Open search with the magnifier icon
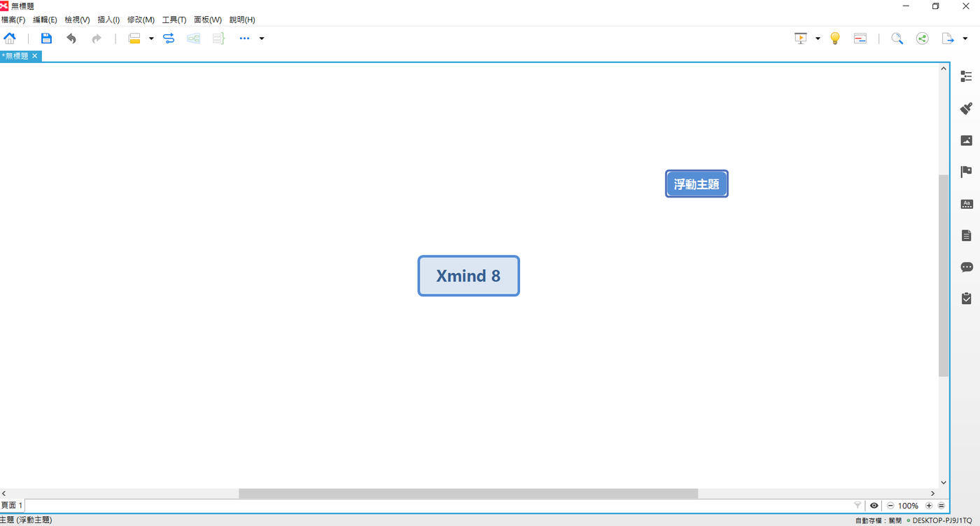Screen dimensions: 980x526 [x=897, y=39]
